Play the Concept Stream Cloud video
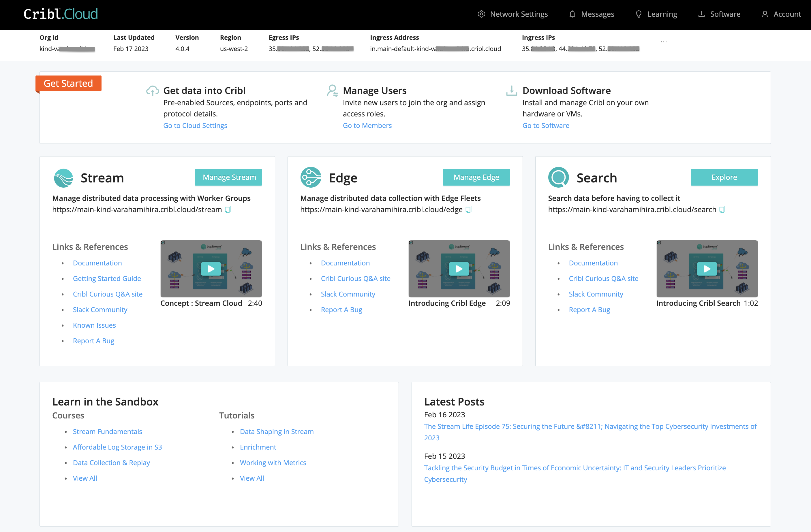811x532 pixels. pos(211,269)
